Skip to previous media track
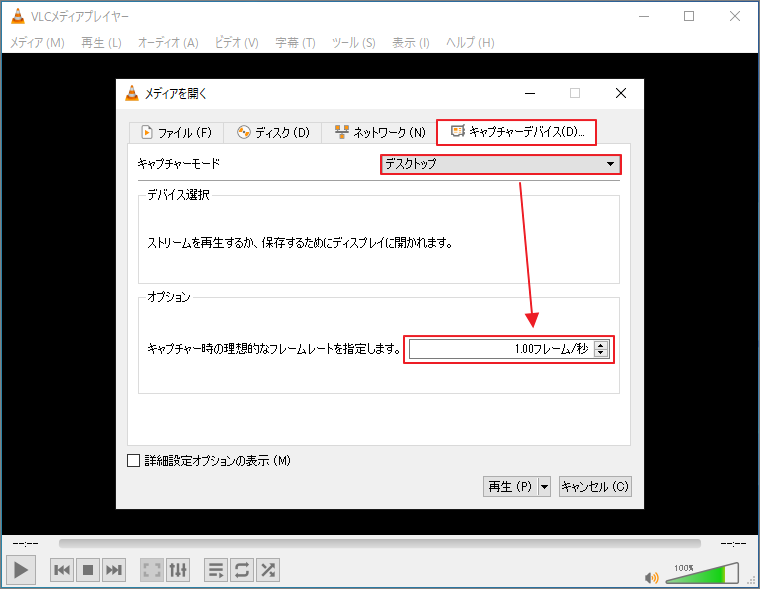Viewport: 760px width, 589px height. [x=62, y=570]
